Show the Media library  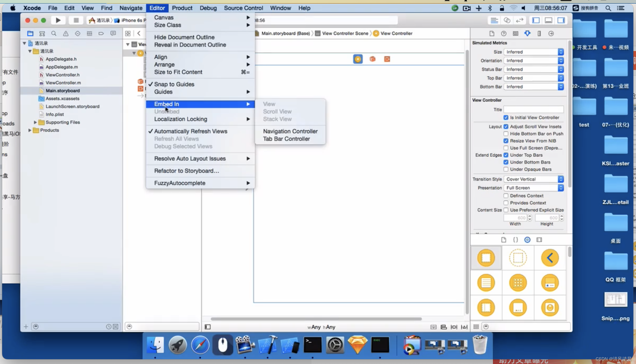tap(539, 240)
